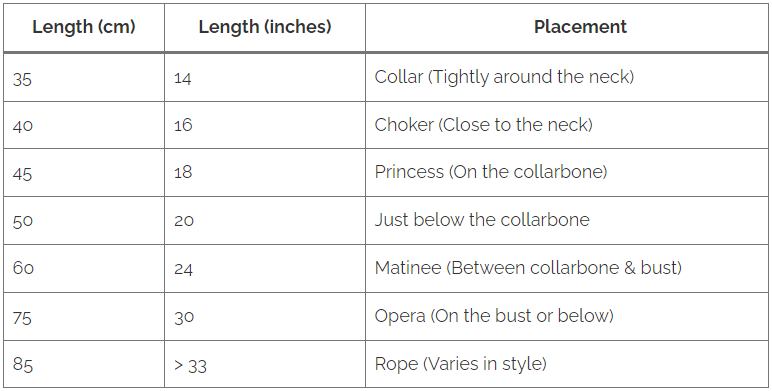Click the > 33 inches cell
This screenshot has height=391, width=772.
(x=265, y=363)
